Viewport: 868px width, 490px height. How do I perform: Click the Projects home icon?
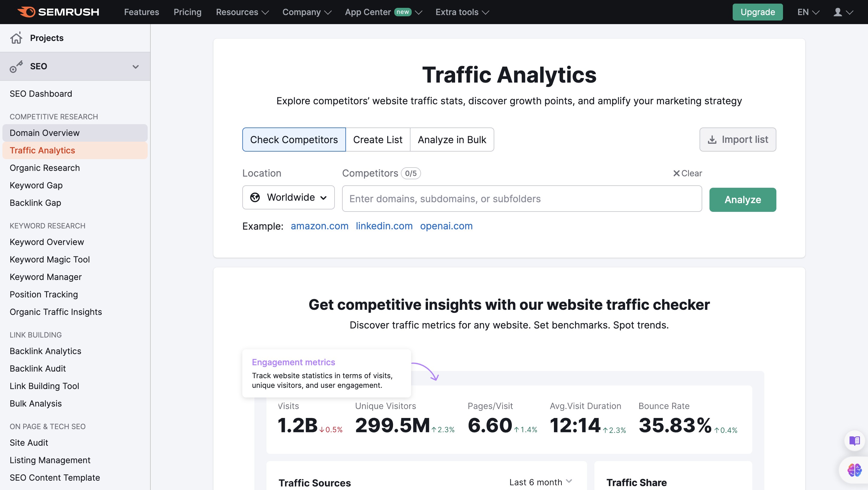(x=16, y=38)
